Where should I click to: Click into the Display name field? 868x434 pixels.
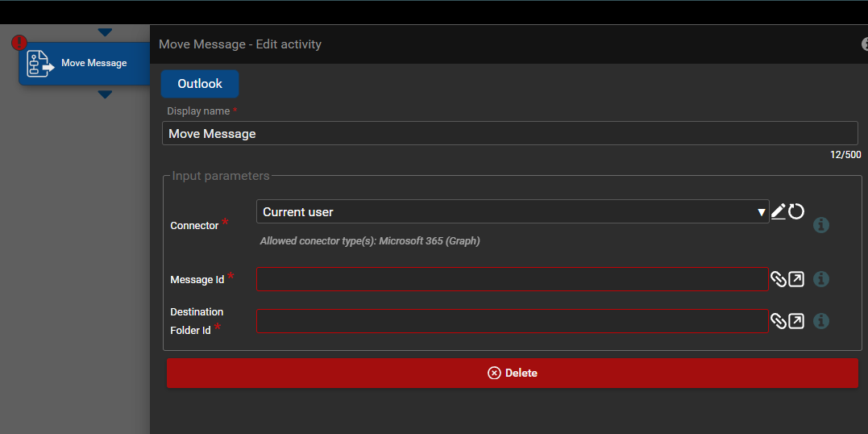tap(509, 134)
